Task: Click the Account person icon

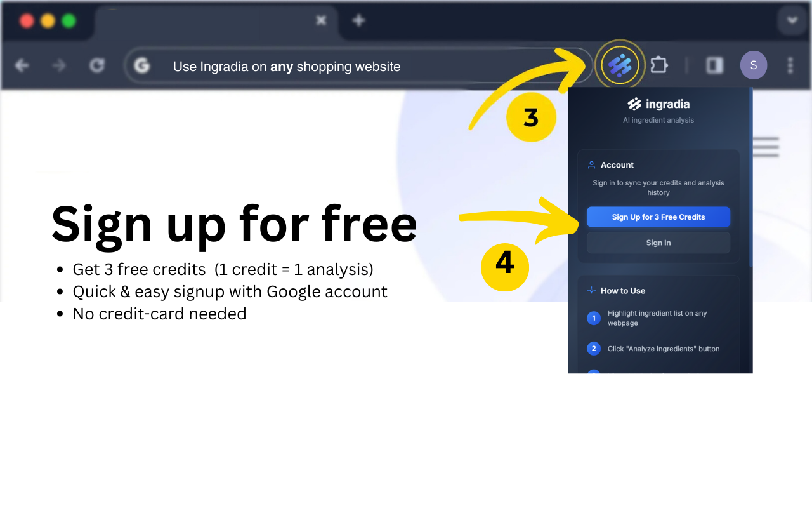Action: click(591, 165)
